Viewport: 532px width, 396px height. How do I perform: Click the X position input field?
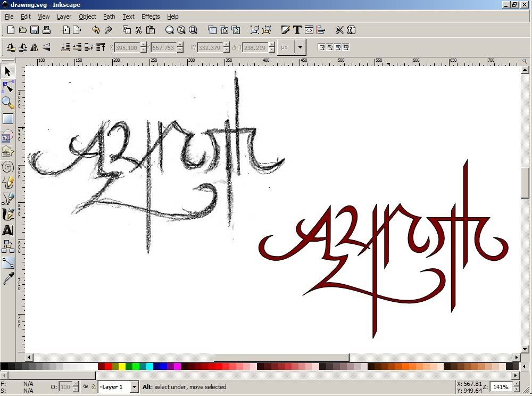127,47
